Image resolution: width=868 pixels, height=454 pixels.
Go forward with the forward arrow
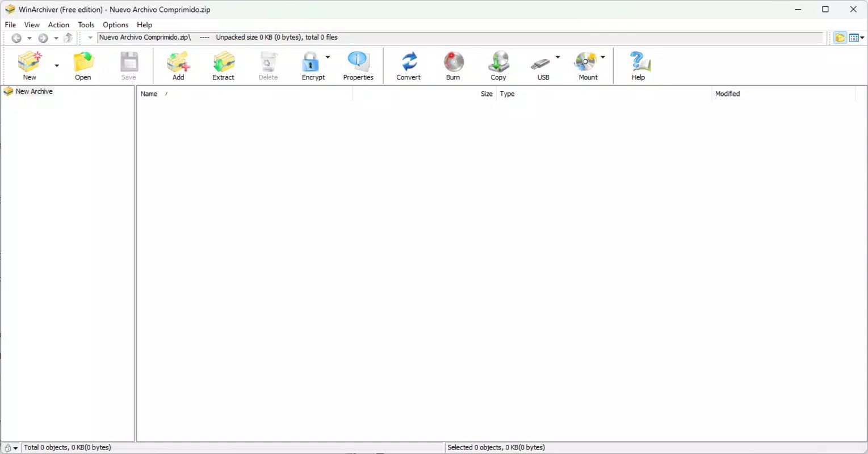point(43,38)
